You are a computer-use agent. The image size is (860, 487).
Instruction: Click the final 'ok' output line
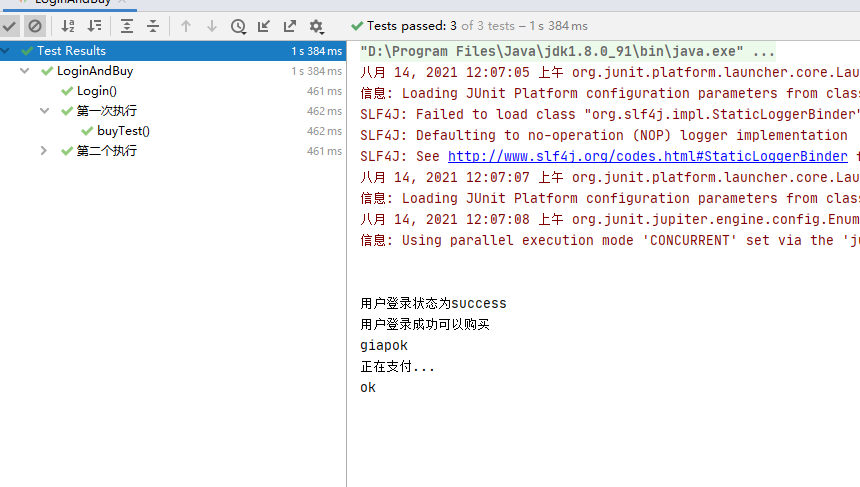coord(368,388)
